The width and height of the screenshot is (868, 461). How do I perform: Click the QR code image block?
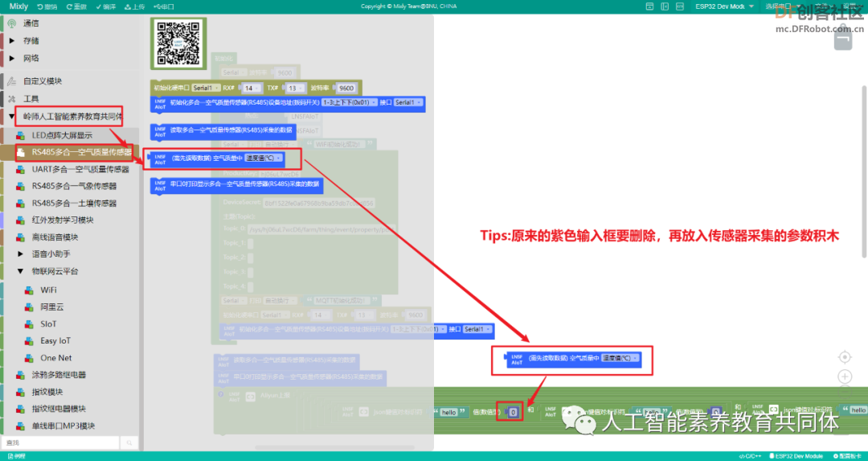tap(178, 43)
